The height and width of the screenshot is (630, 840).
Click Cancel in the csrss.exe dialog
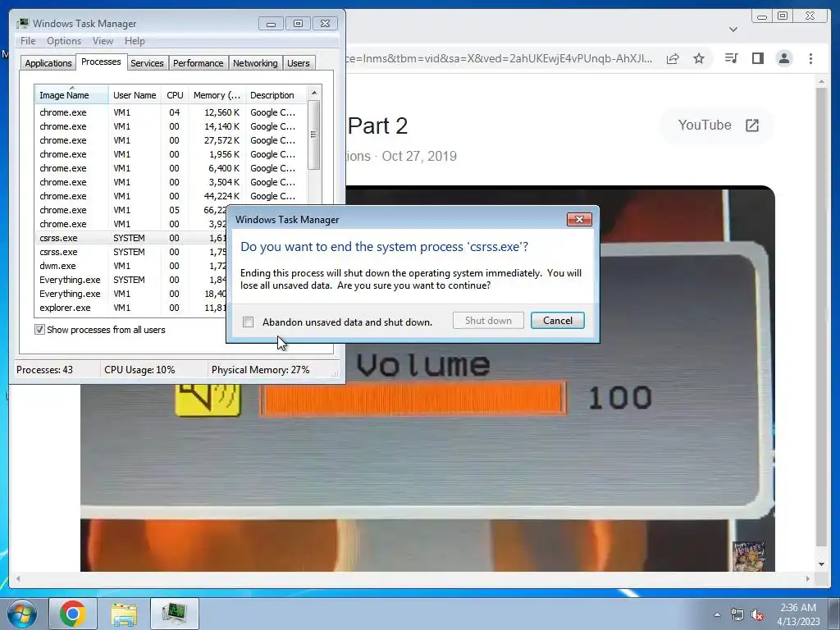[558, 321]
